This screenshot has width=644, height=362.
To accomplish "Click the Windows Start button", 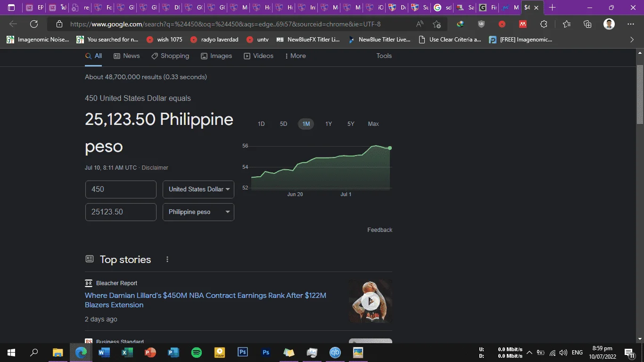I will [11, 352].
